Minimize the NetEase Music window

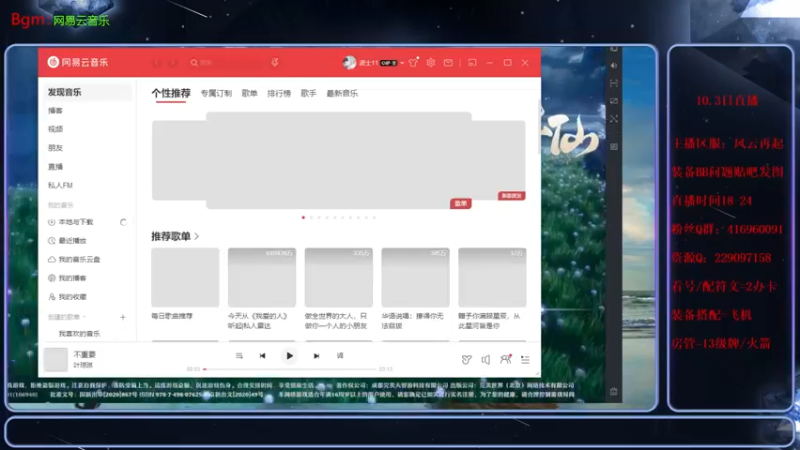tap(490, 63)
